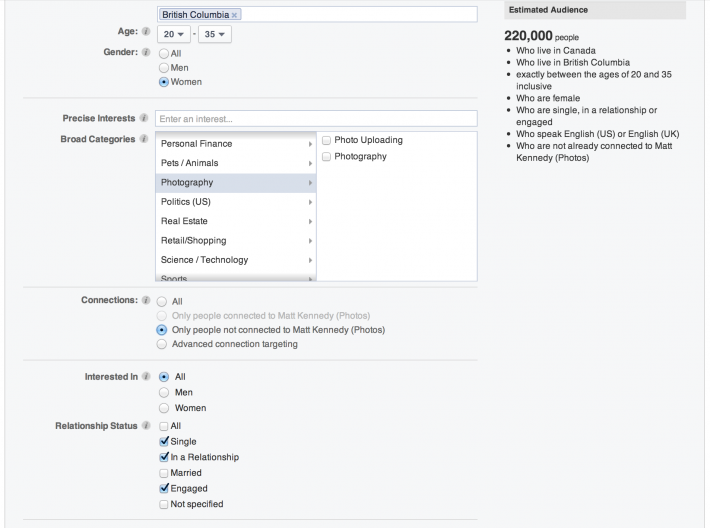
Task: Click the Connections info icon
Action: pos(146,300)
